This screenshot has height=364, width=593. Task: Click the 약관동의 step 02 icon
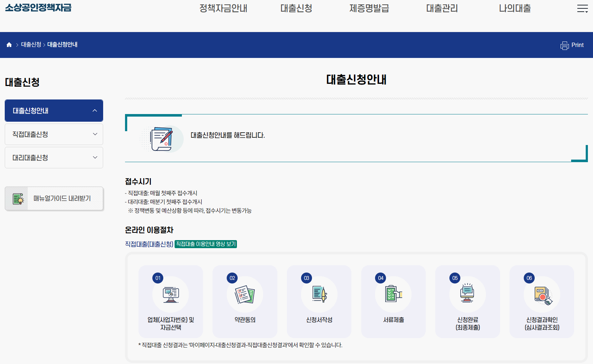[x=245, y=294]
